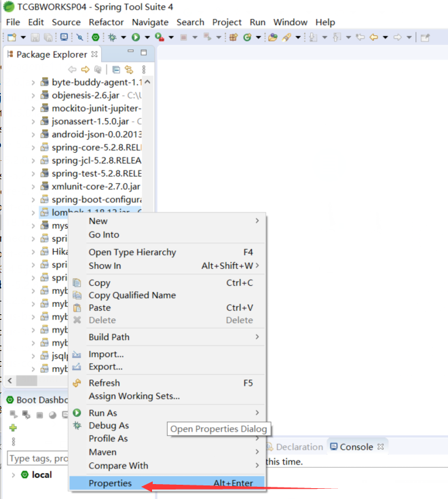This screenshot has height=499, width=448.
Task: Click the green Run toolbar icon
Action: (136, 37)
